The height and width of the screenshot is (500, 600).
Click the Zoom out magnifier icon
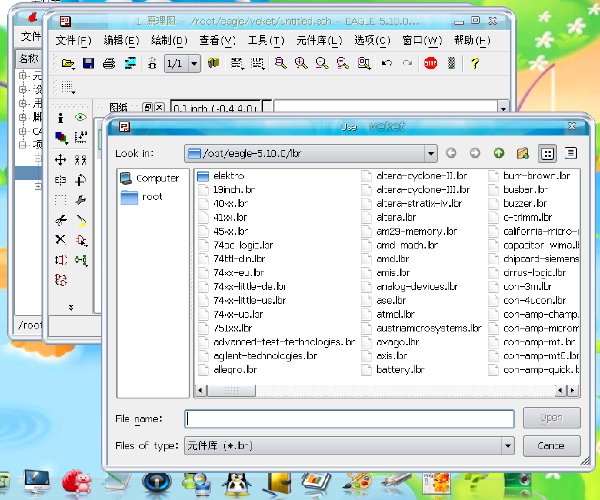pos(322,63)
